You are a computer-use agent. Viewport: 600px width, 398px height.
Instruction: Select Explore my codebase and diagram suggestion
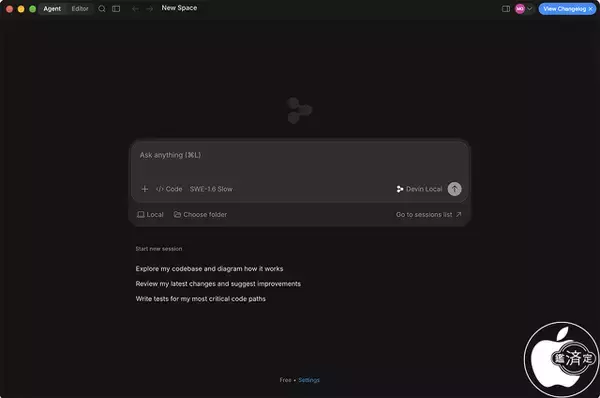[x=209, y=269]
